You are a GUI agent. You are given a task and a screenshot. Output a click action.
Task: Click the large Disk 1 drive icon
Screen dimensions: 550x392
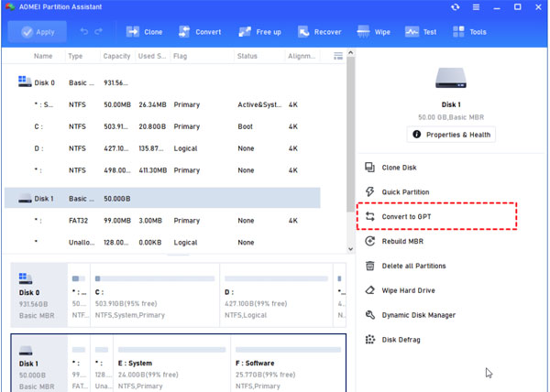click(451, 78)
